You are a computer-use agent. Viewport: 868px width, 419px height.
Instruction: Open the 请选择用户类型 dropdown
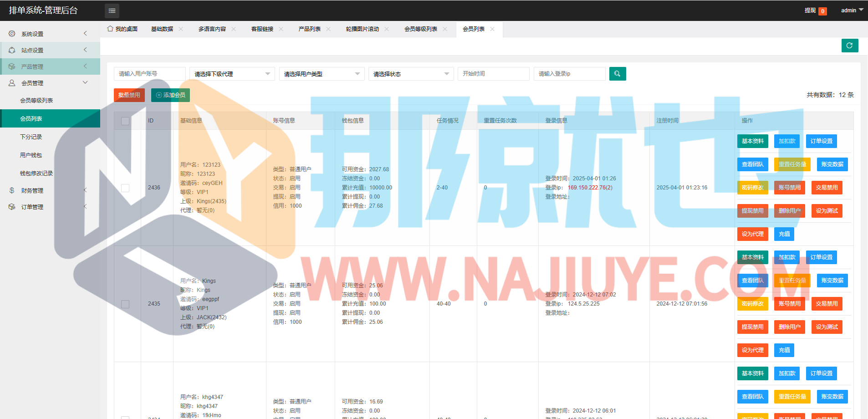point(322,74)
